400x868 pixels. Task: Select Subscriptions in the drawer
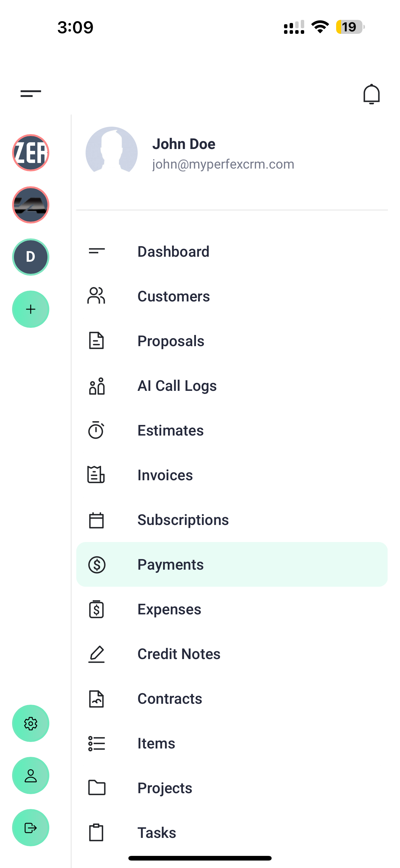[x=183, y=520]
